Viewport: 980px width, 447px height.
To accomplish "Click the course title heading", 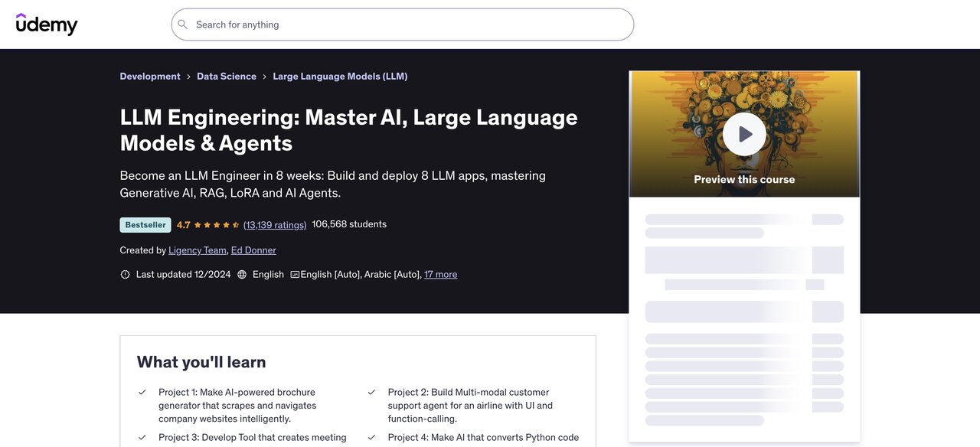I will (349, 130).
